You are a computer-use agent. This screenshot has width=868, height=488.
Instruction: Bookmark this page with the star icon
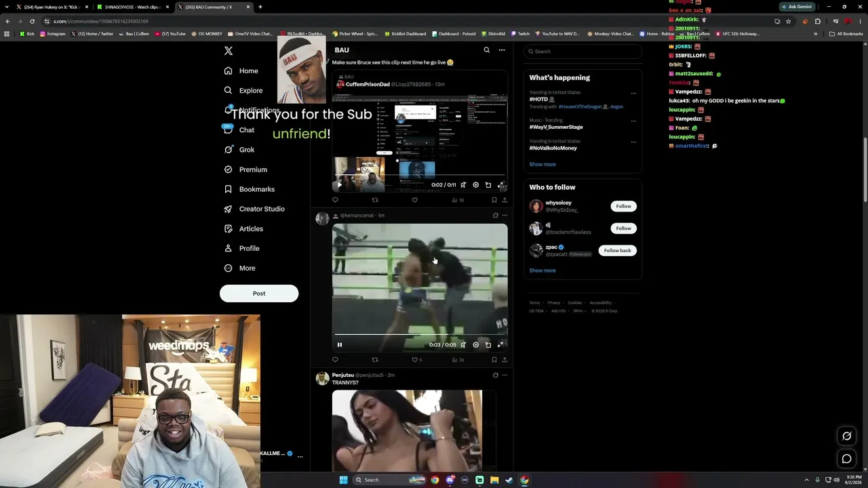click(788, 21)
